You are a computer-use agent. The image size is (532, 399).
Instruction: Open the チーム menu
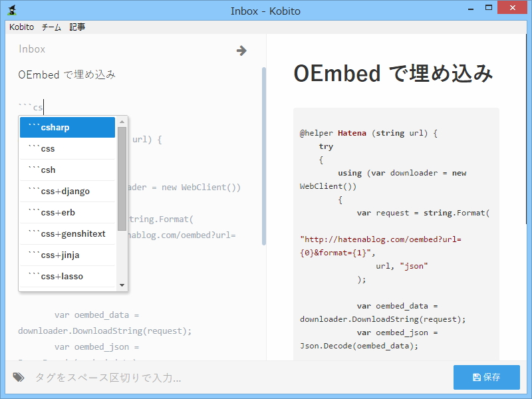coord(51,27)
